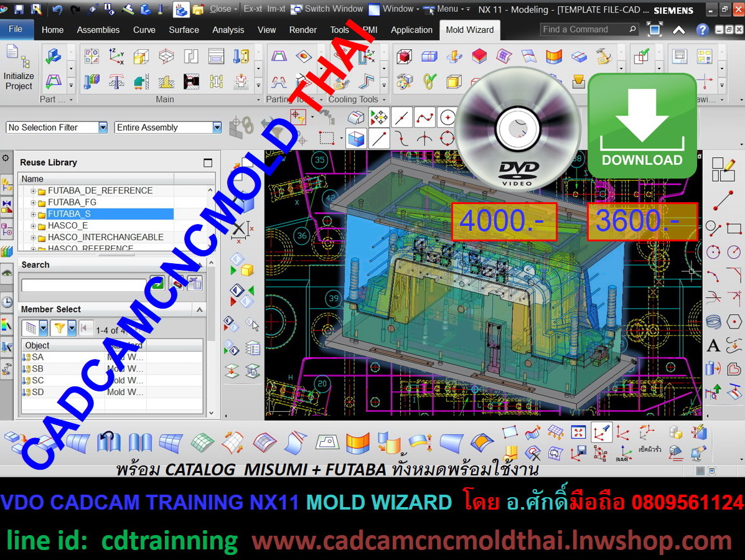
Task: Minimize the ribbon with the up chevron
Action: (679, 29)
